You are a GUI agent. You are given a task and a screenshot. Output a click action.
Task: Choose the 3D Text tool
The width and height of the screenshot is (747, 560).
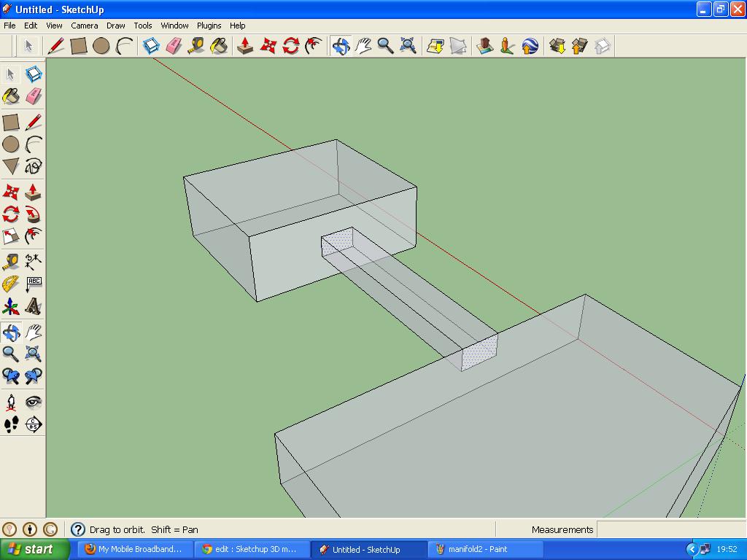click(x=34, y=306)
